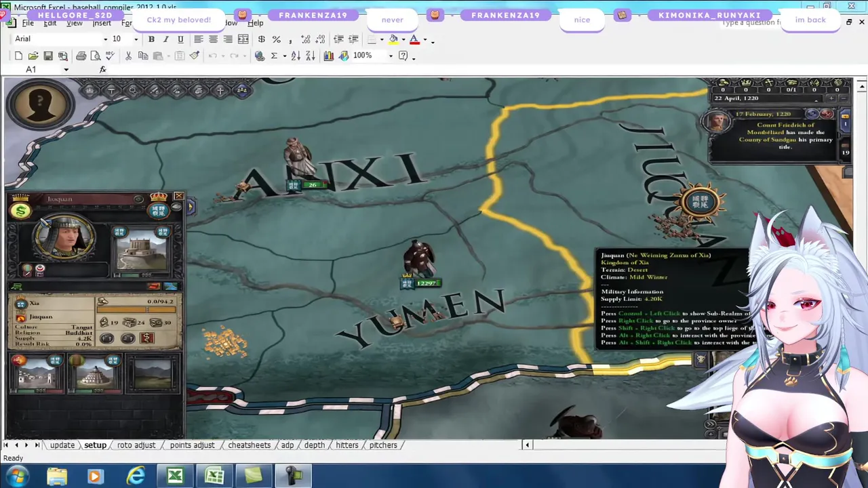Open Windows Explorer folder on taskbar
Viewport: 868px width, 488px height.
(57, 476)
